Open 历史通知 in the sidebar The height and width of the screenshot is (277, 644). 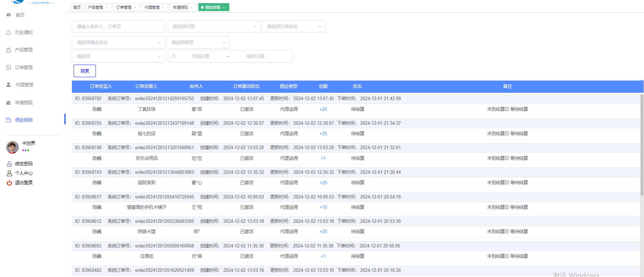[x=24, y=32]
